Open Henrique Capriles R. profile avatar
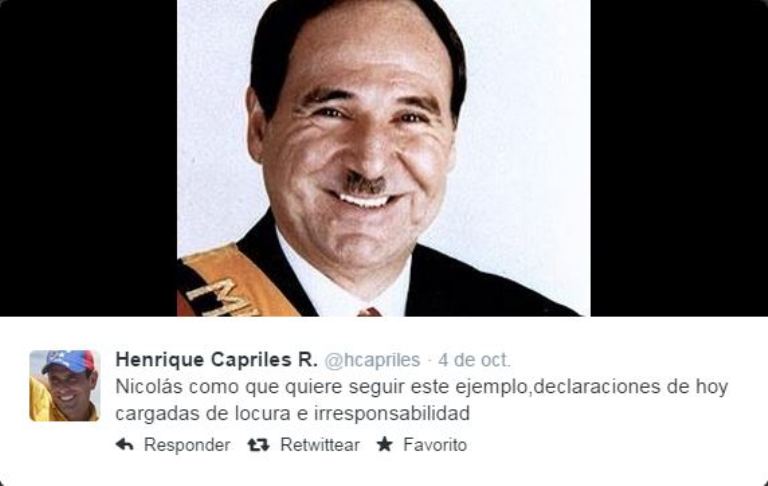This screenshot has height=486, width=768. pyautogui.click(x=64, y=386)
